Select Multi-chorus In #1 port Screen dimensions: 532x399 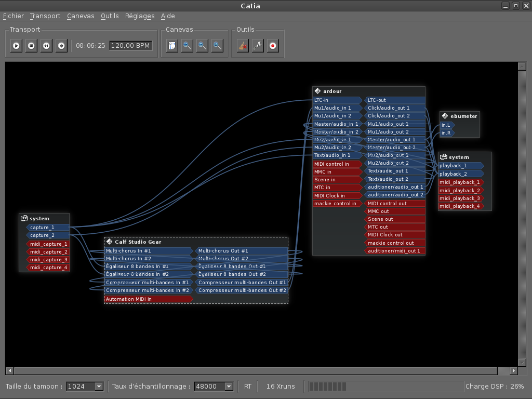tap(149, 251)
